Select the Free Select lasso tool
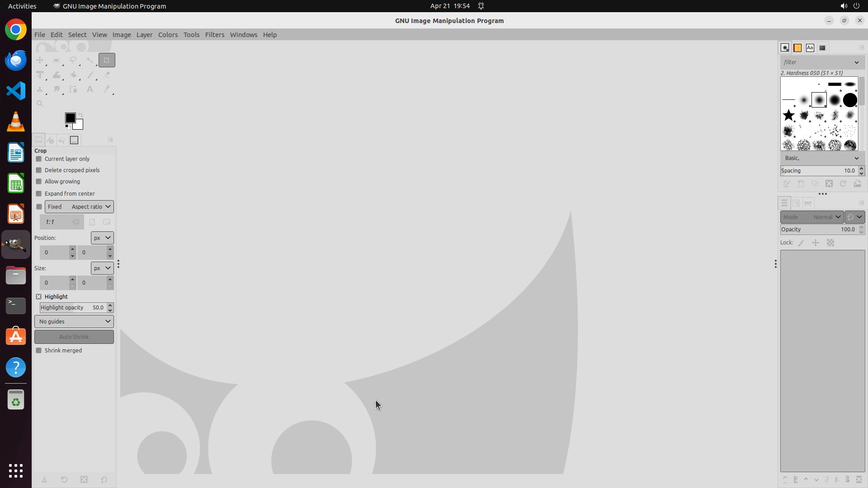 tap(73, 60)
